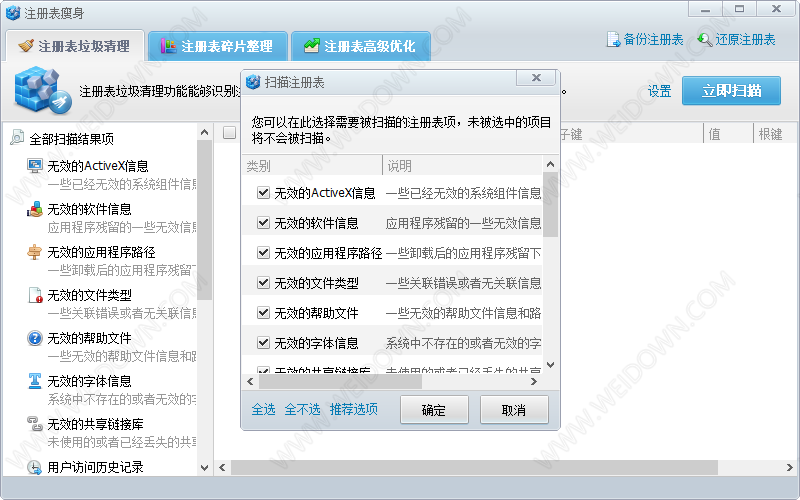Click dialog horizontal scrollbar thumb
The image size is (800, 500).
pyautogui.click(x=340, y=382)
